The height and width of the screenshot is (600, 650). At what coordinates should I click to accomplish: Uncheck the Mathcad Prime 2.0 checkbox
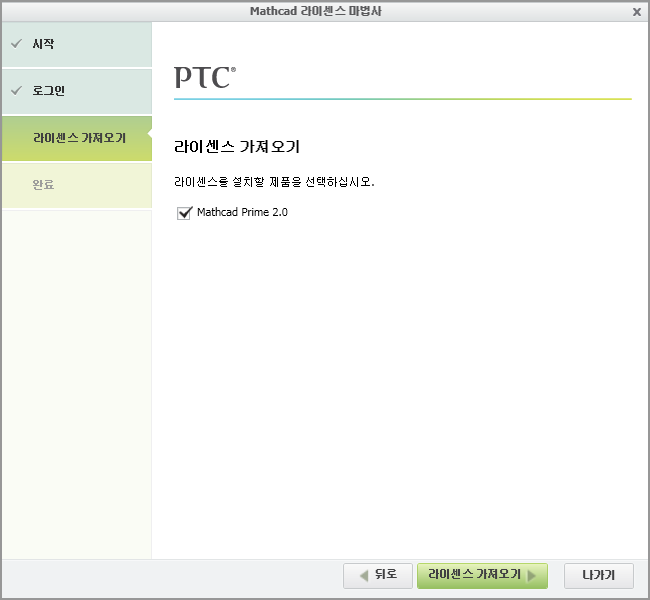(x=184, y=213)
